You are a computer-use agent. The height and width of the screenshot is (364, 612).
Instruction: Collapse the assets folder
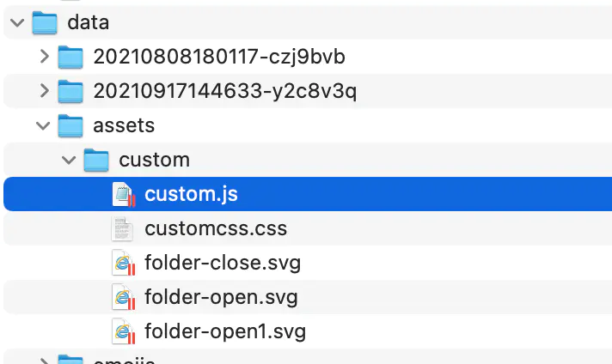(x=43, y=125)
